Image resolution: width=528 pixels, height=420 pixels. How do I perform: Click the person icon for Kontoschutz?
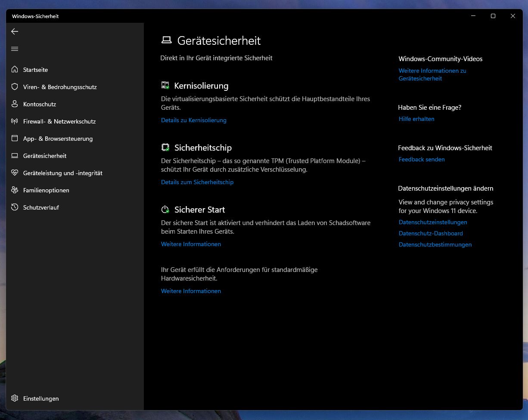coord(15,104)
